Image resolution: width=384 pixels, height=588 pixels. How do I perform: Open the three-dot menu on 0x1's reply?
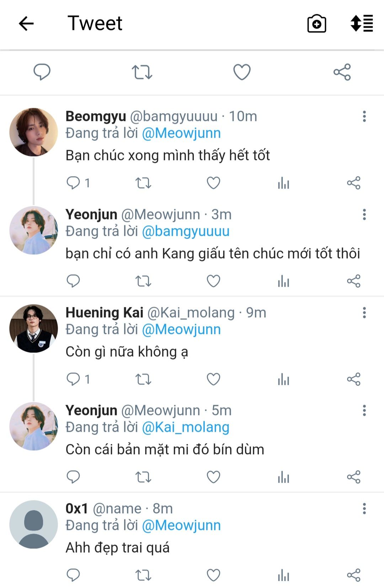(x=364, y=509)
